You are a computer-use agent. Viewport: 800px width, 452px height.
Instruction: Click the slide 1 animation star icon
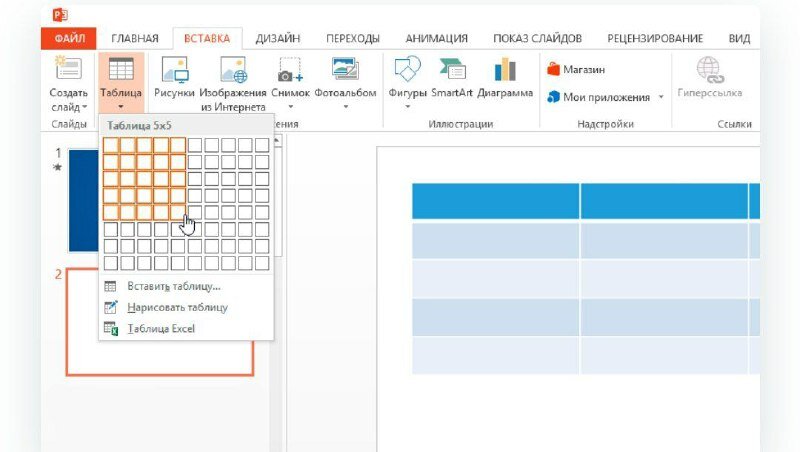click(x=58, y=167)
